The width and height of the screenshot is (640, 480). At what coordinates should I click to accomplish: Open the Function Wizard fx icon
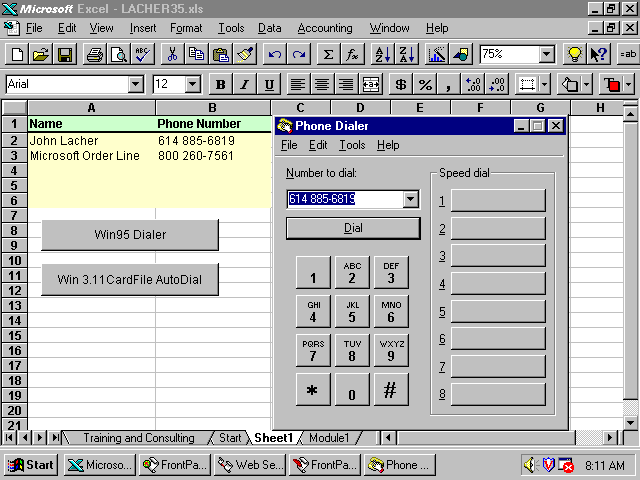(x=352, y=54)
